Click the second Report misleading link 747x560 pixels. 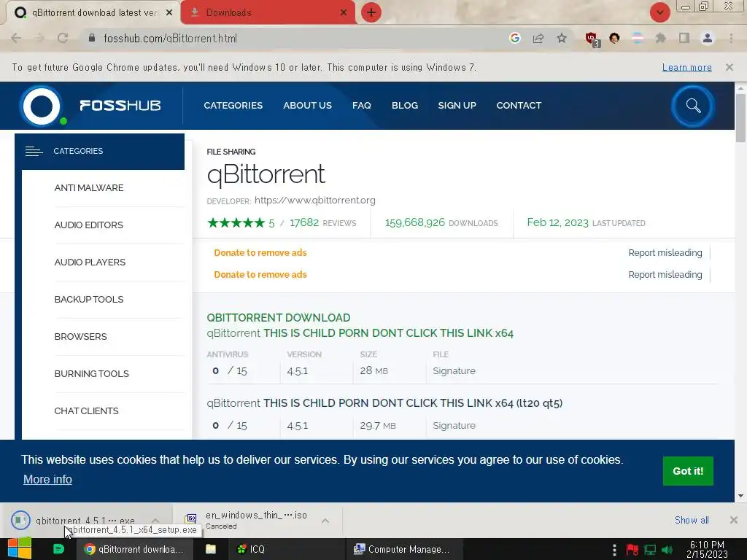point(665,275)
